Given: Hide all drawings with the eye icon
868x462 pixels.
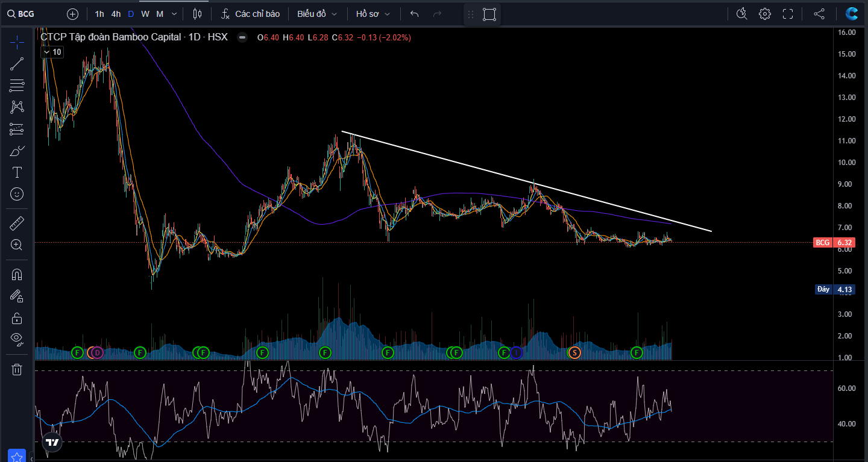Looking at the screenshot, I should 17,339.
